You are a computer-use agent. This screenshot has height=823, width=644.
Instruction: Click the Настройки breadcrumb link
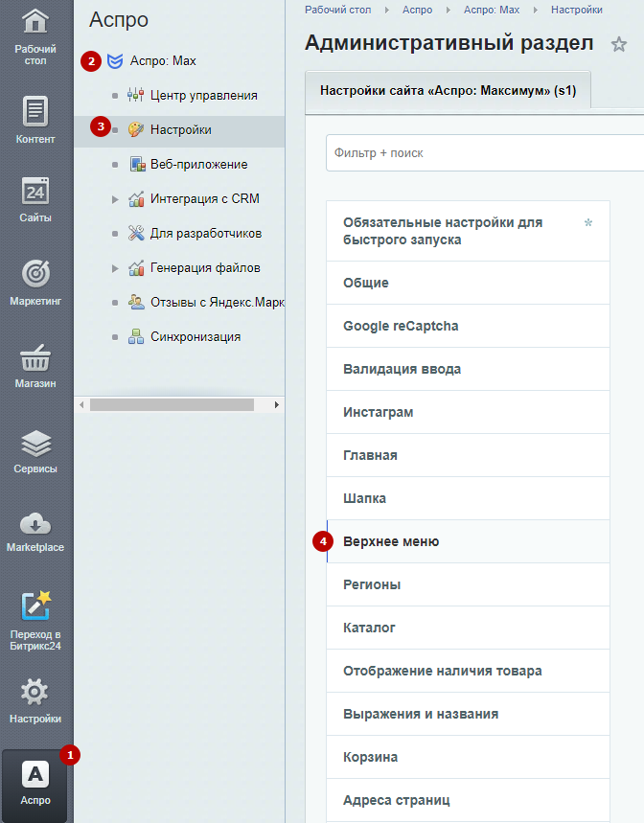[576, 10]
